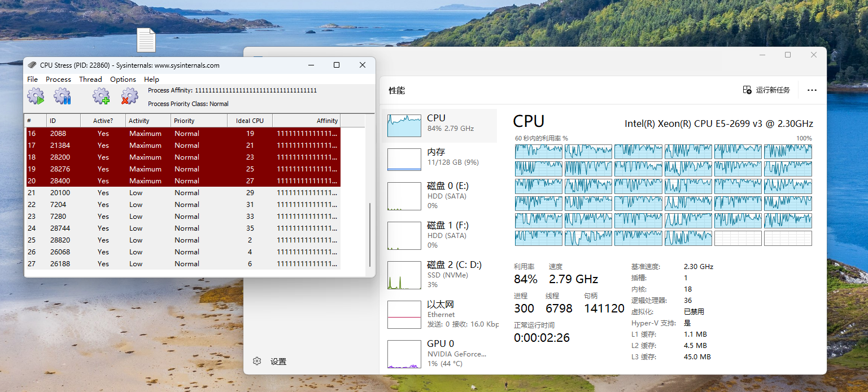
Task: Maximize the CPU Stress window
Action: [x=337, y=65]
